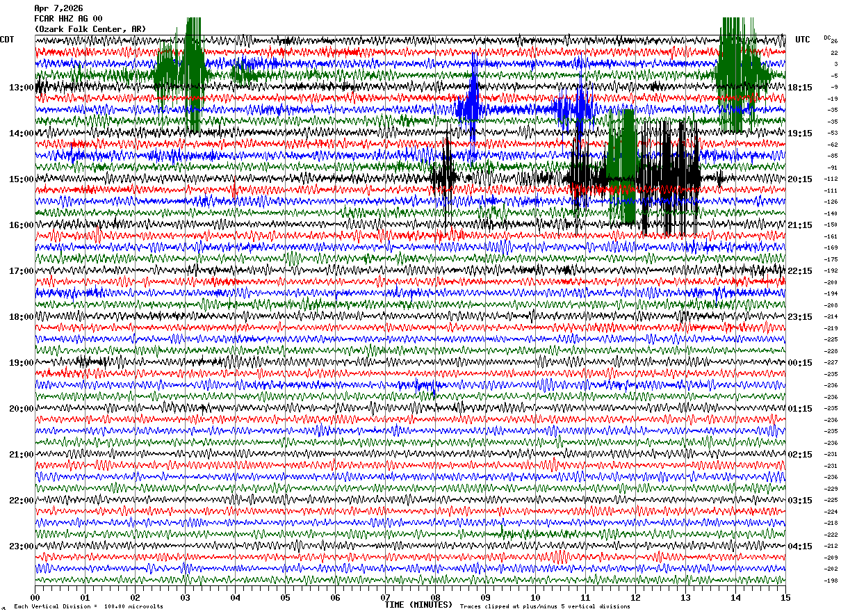Click minute tick label '14' on the x-axis
The image size is (841, 616).
[x=736, y=597]
